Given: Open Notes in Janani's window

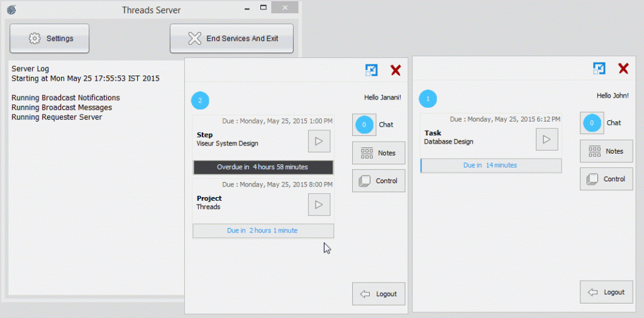Looking at the screenshot, I should (379, 153).
